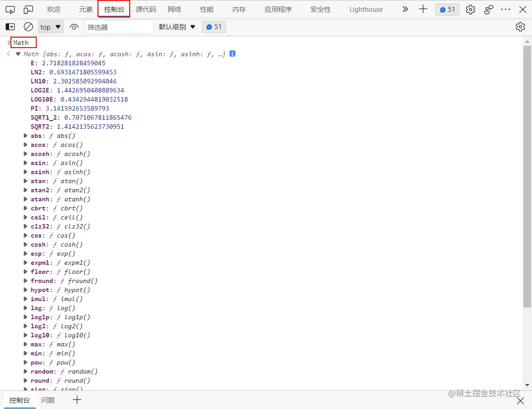
Task: Expand the hypot function entry
Action: click(x=25, y=290)
